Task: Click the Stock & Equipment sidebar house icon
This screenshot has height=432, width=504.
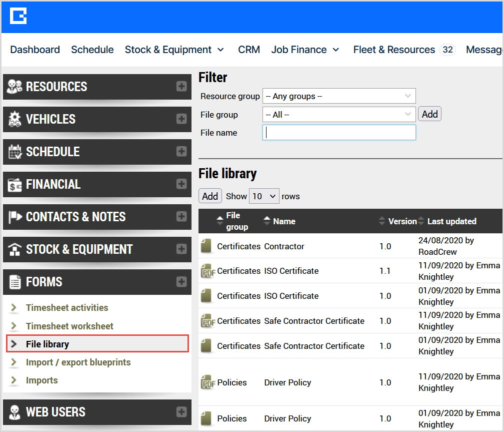Action: [x=15, y=249]
